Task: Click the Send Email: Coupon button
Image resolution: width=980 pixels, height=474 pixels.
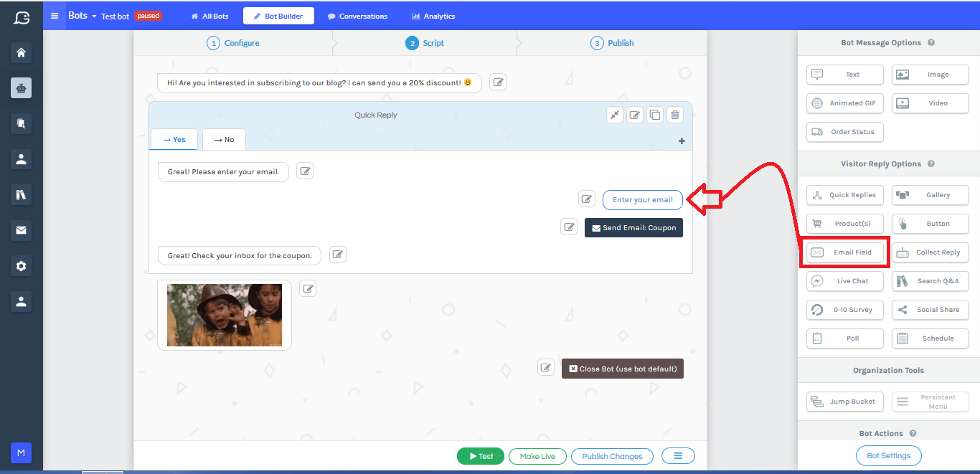Action: pos(634,228)
